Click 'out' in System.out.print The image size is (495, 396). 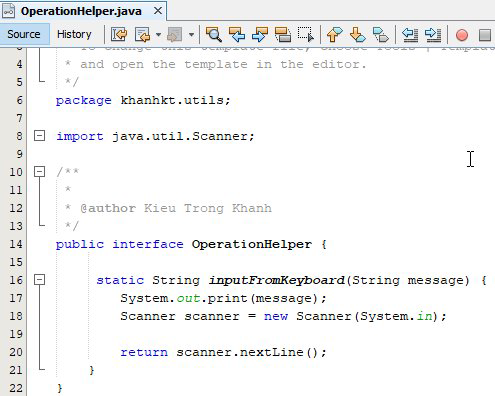[188, 298]
